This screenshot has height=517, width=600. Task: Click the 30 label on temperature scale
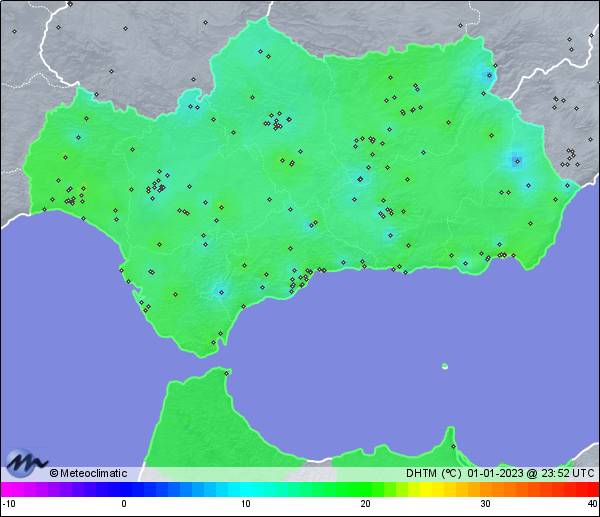point(486,504)
